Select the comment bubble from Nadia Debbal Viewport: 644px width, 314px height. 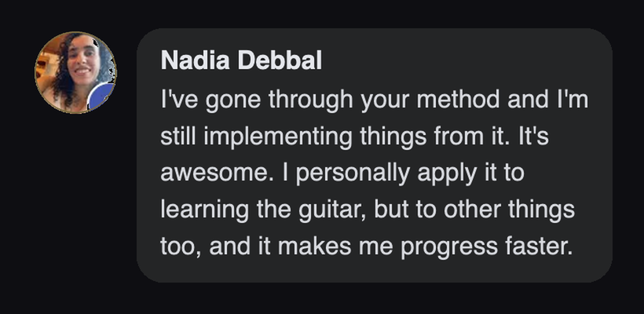tap(375, 155)
